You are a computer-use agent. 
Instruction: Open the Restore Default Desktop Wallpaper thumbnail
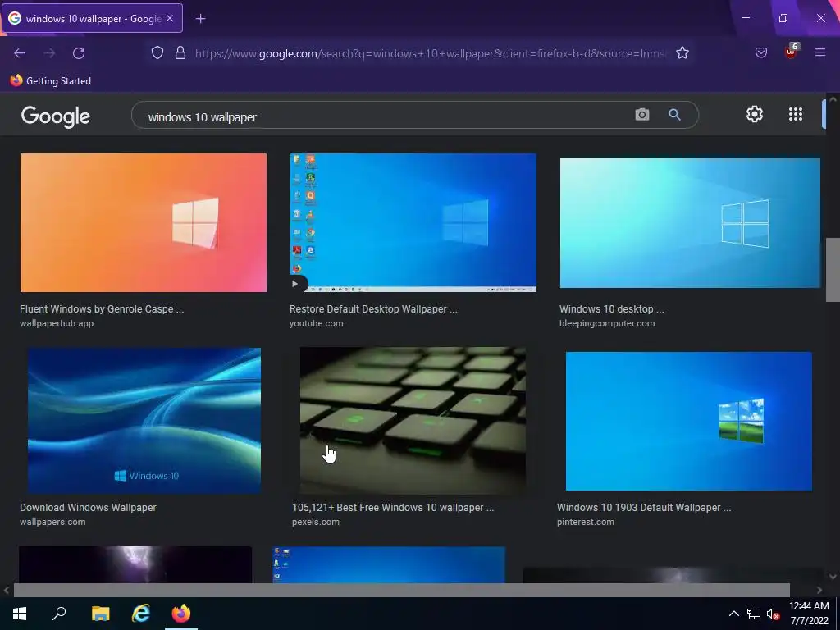(x=413, y=223)
